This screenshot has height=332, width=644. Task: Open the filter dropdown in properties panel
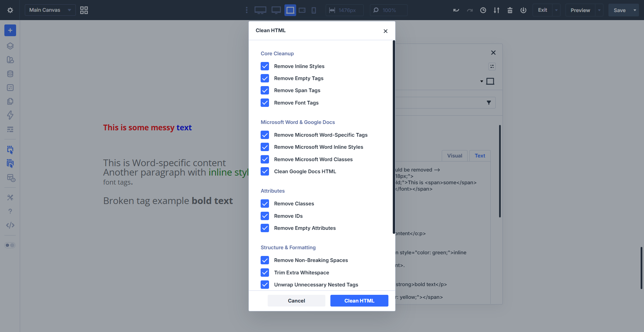tap(489, 103)
